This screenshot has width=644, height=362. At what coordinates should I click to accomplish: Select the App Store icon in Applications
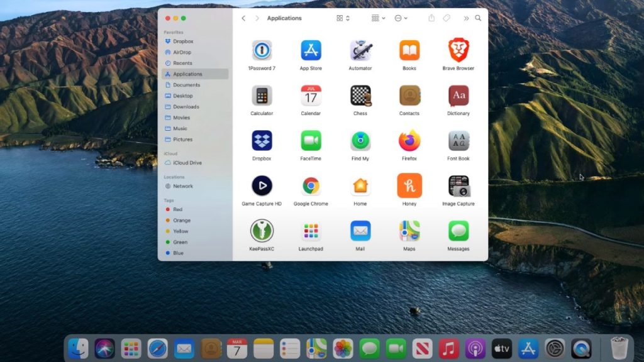(311, 50)
